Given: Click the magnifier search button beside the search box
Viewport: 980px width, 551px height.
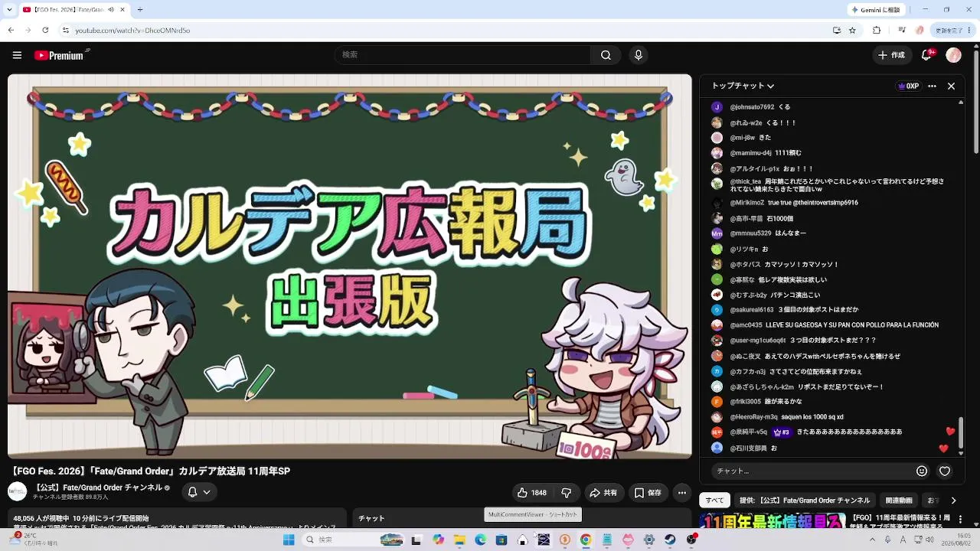Looking at the screenshot, I should tap(606, 55).
